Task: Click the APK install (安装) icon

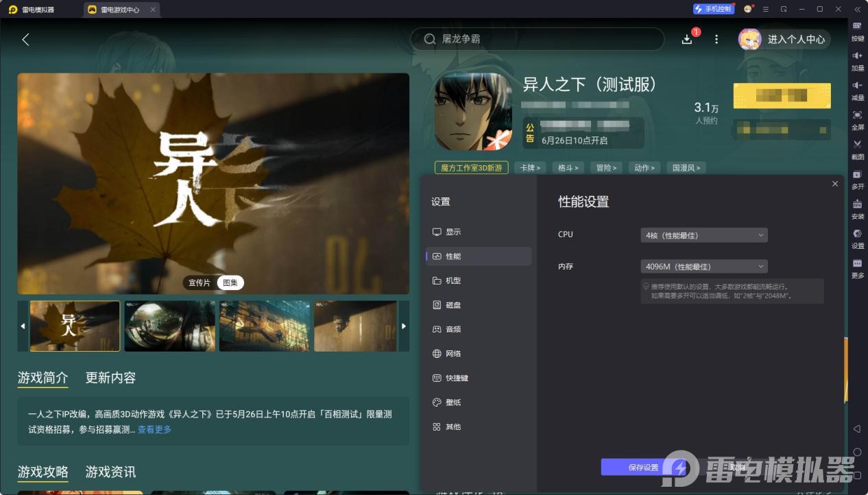Action: click(857, 210)
